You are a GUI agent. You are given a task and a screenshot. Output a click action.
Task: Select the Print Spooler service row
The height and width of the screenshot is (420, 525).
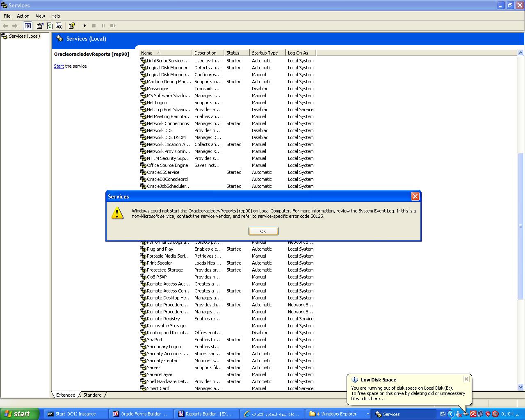pyautogui.click(x=160, y=263)
